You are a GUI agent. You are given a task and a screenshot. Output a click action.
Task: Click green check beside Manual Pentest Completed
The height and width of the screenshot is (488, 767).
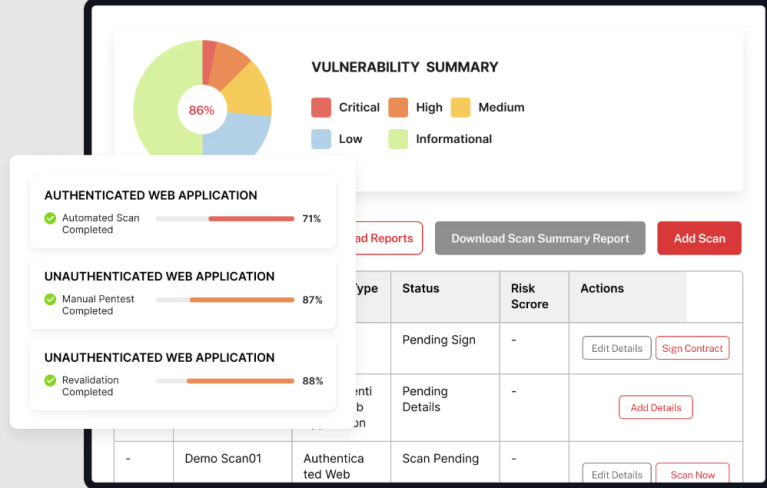point(50,299)
